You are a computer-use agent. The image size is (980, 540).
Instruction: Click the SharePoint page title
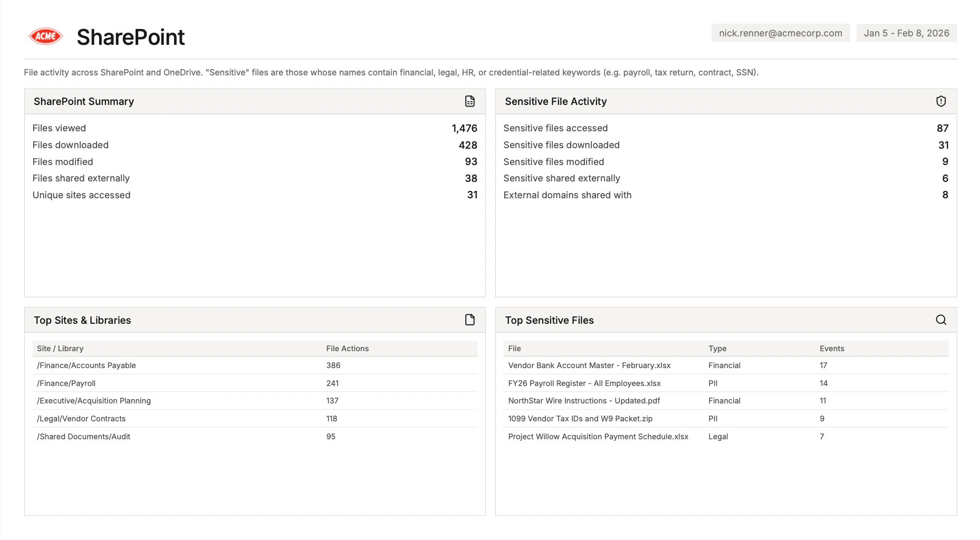(130, 37)
